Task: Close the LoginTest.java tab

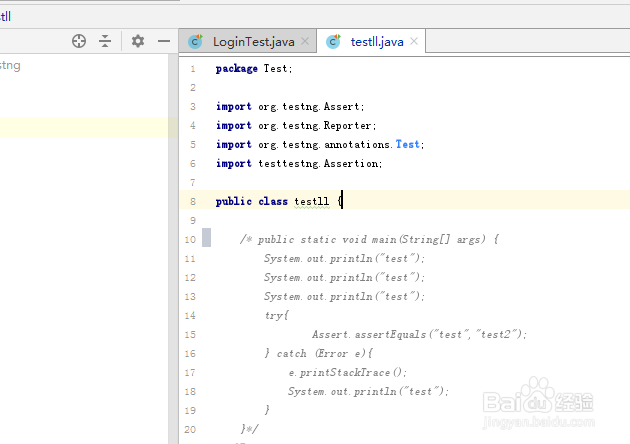Action: 305,41
